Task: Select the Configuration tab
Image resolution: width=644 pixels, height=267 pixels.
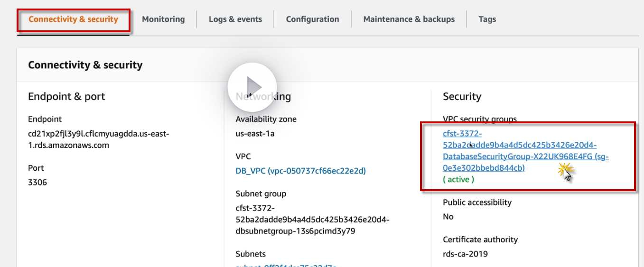Action: tap(312, 19)
